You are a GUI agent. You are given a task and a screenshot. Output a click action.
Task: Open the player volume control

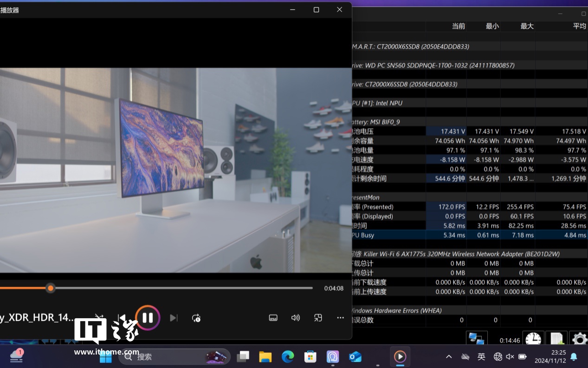[x=296, y=318]
